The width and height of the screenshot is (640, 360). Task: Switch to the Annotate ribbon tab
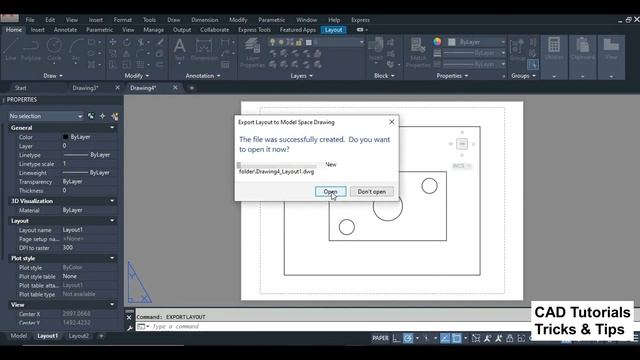pyautogui.click(x=65, y=30)
